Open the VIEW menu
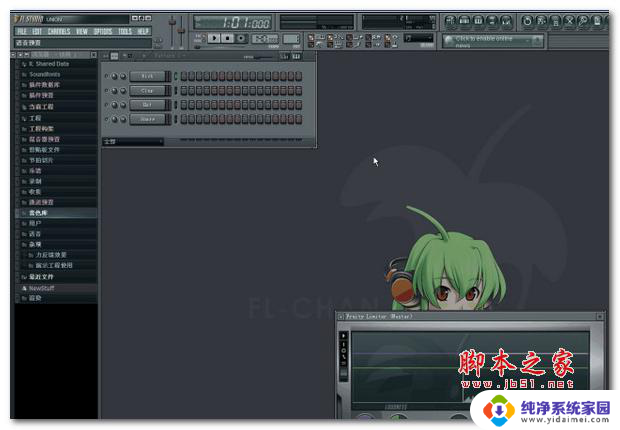 [x=82, y=32]
